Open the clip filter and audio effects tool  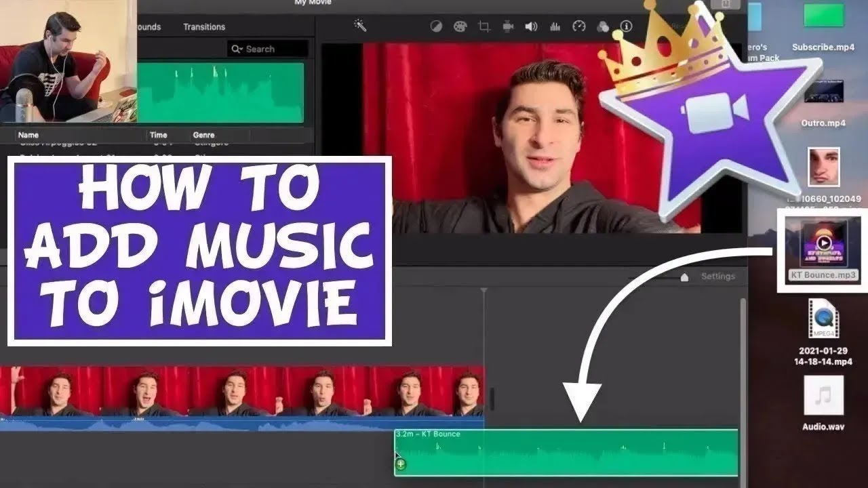coord(602,26)
